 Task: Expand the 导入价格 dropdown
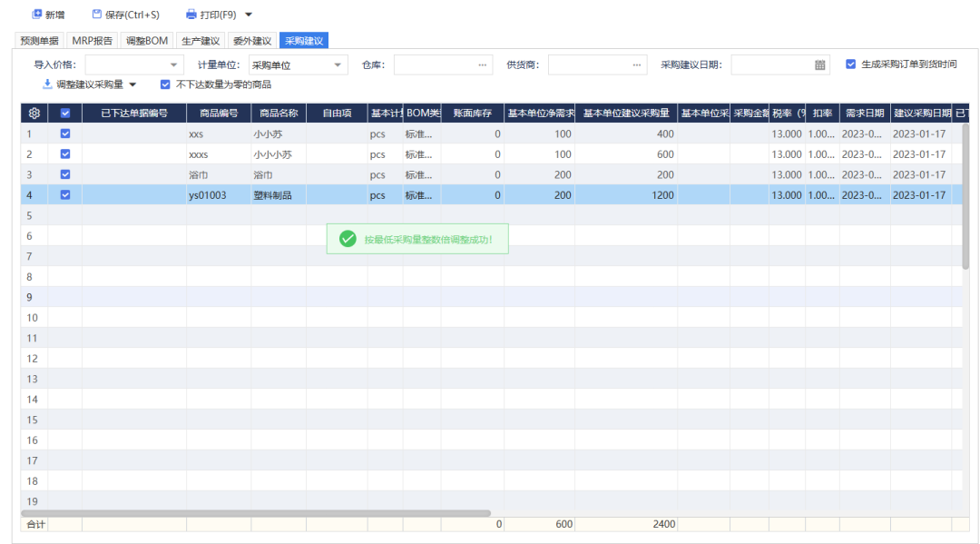[174, 64]
